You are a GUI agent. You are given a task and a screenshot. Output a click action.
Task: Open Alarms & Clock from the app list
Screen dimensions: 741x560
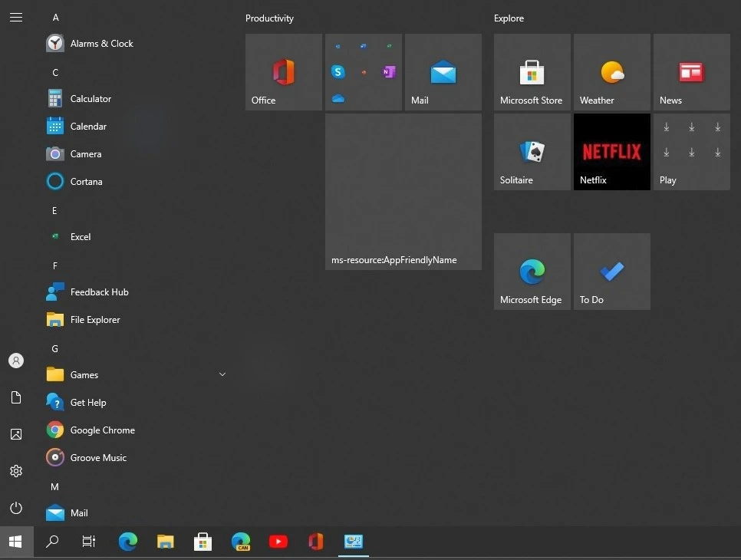[x=101, y=44]
